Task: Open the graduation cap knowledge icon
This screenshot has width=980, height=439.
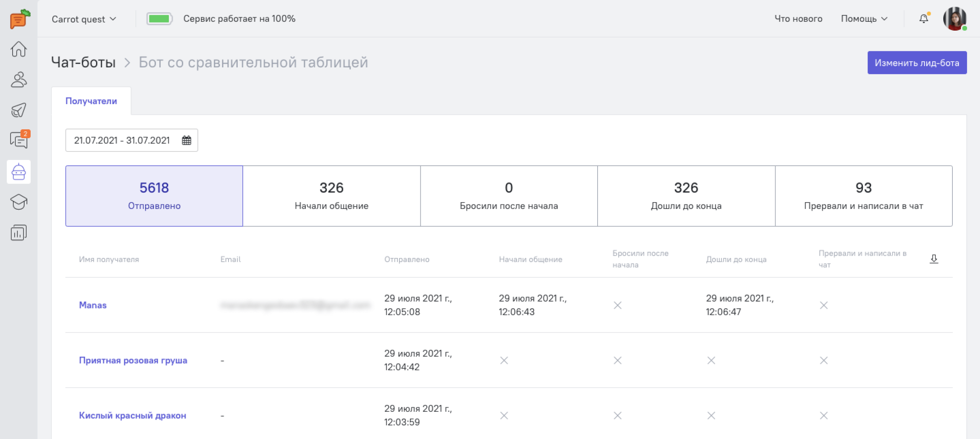Action: coord(18,202)
